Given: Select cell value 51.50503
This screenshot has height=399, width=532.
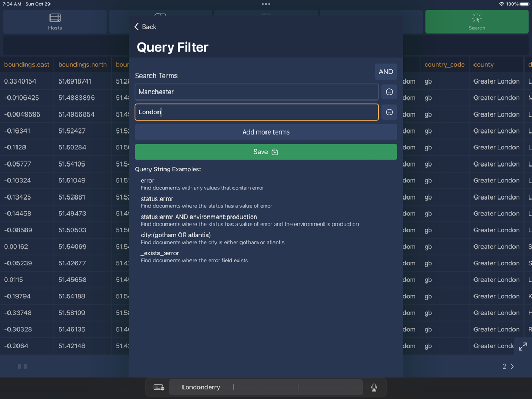Looking at the screenshot, I should pyautogui.click(x=72, y=230).
